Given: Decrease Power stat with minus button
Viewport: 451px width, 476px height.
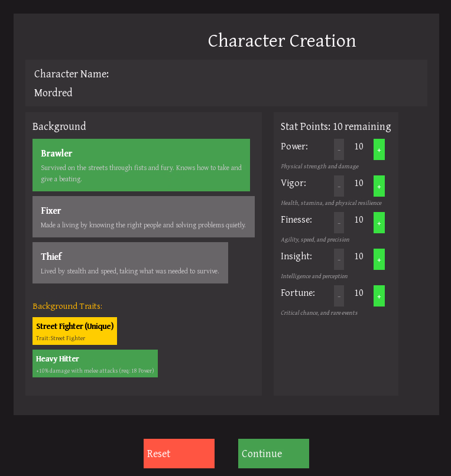Looking at the screenshot, I should click(x=339, y=150).
